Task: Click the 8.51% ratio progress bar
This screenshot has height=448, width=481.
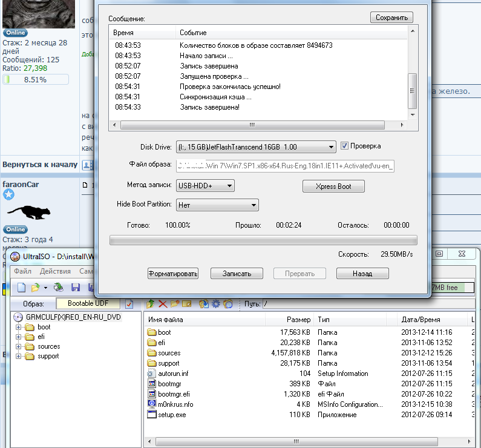Action: point(36,80)
